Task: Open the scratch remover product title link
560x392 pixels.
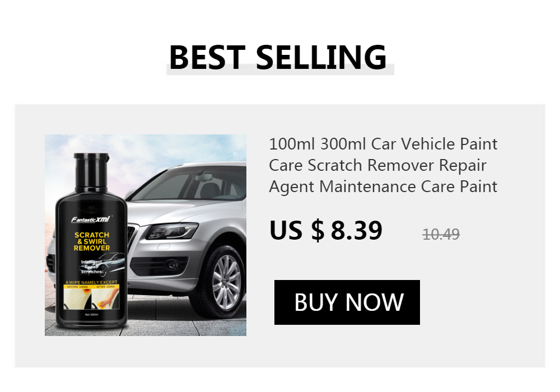Action: click(383, 165)
